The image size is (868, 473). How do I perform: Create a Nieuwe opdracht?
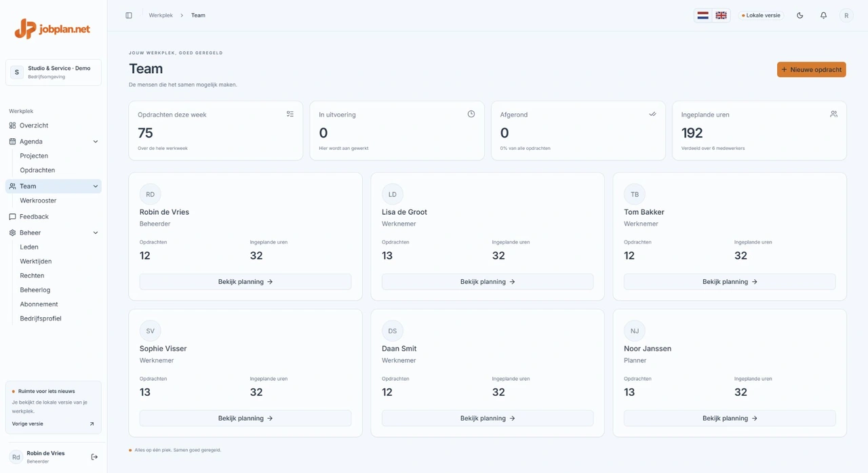click(x=812, y=69)
